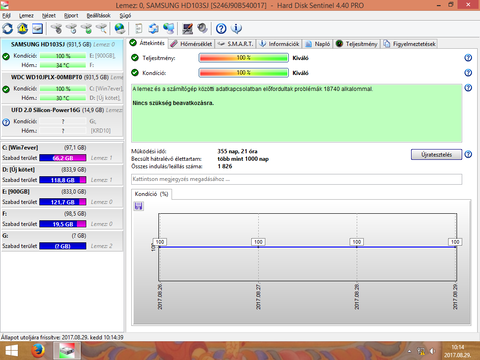
Task: Click the save graph floppy icon
Action: [138, 206]
